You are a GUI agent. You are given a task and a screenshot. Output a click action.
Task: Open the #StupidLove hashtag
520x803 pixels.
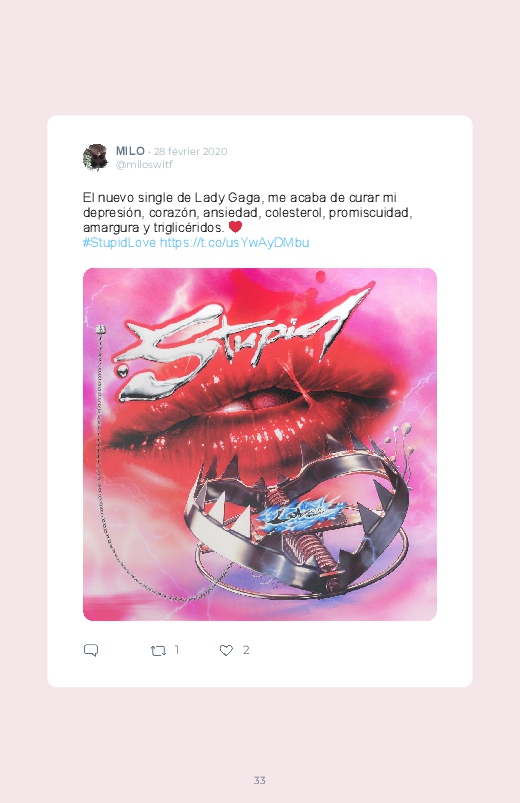coord(119,242)
